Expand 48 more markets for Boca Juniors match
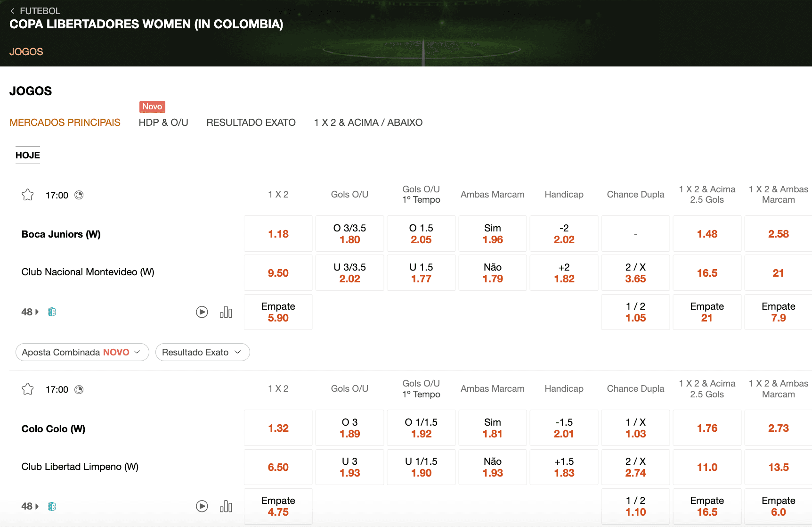The image size is (812, 527). pos(30,312)
